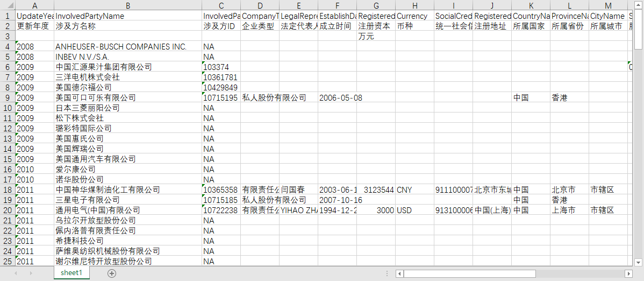Click cell INBEV N.V./S.A.
The height and width of the screenshot is (281, 644).
tap(128, 57)
